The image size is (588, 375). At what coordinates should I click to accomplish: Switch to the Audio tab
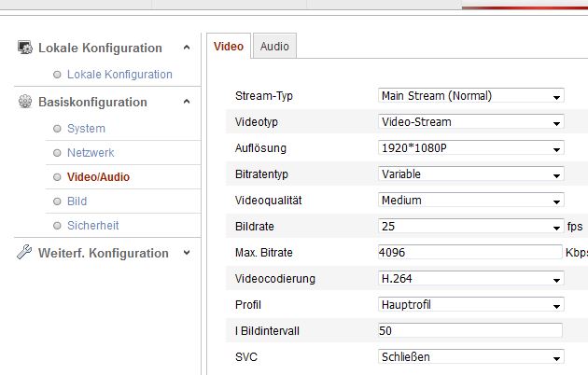click(274, 46)
